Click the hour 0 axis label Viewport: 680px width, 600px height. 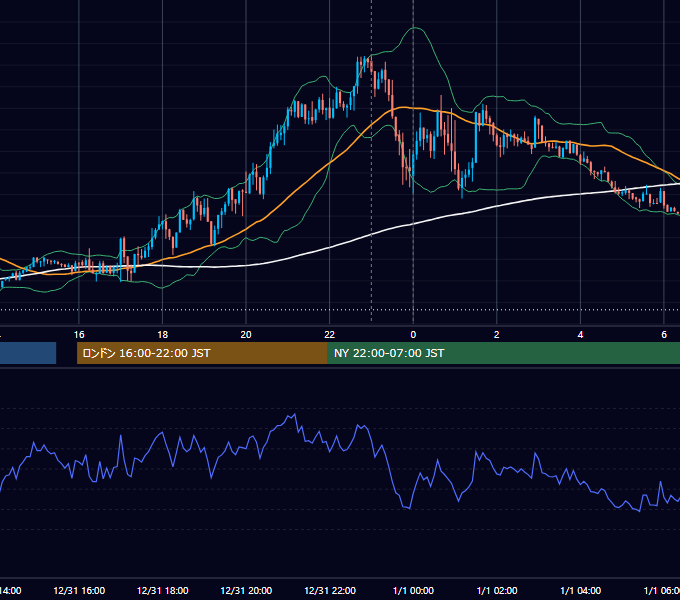tap(413, 335)
